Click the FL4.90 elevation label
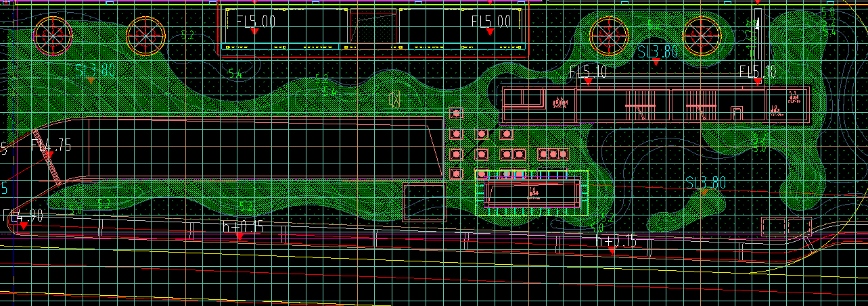This screenshot has width=868, height=306. coord(23,216)
